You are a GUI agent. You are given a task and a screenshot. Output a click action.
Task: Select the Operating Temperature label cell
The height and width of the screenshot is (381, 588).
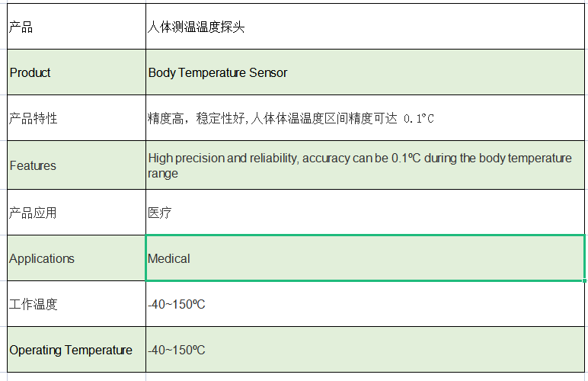coord(76,350)
